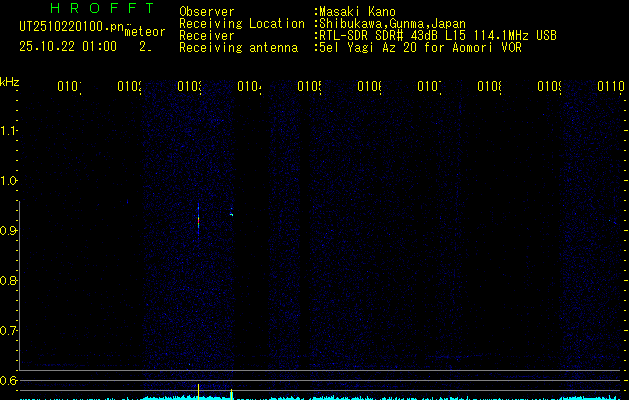Click the 1.1 kHz frequency tick label
This screenshot has height=400, width=629.
(x=8, y=131)
